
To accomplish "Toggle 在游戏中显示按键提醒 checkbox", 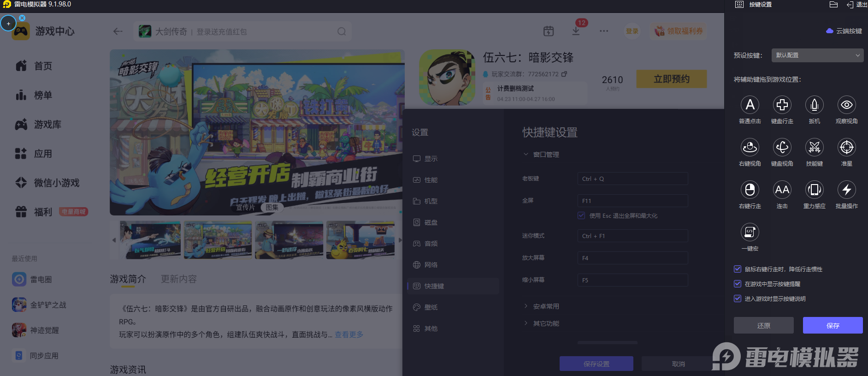I will tap(738, 284).
